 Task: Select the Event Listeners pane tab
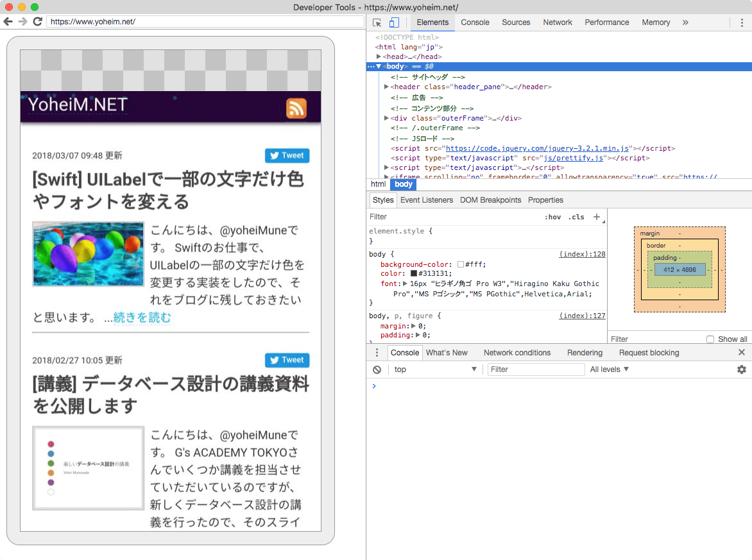tap(426, 200)
